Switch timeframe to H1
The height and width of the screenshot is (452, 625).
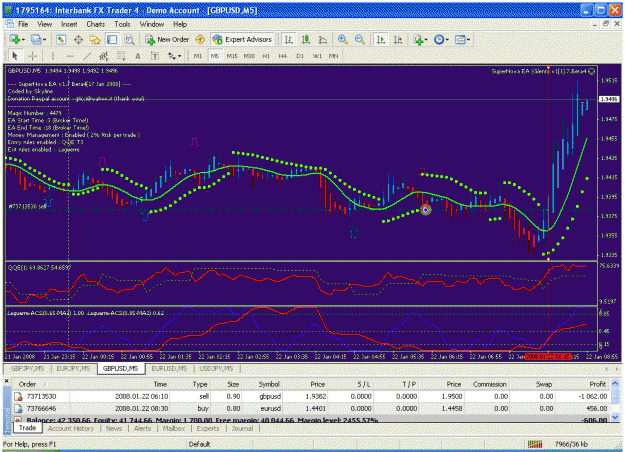(266, 56)
